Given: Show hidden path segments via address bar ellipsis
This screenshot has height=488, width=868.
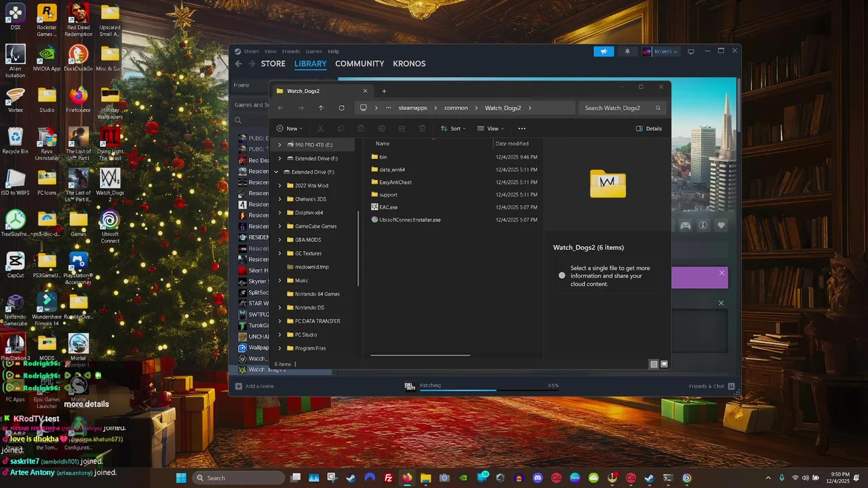Looking at the screenshot, I should (x=388, y=108).
